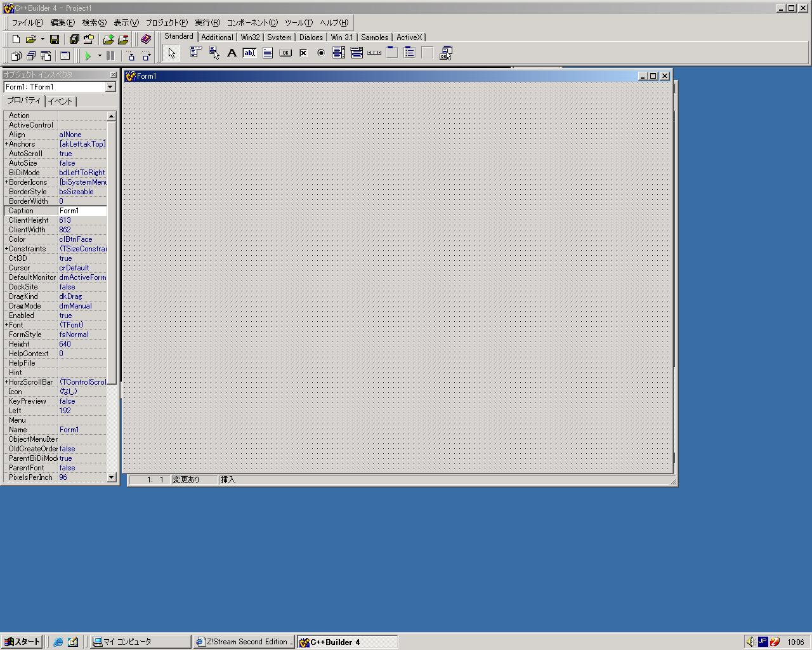Select the ActionList component icon

(446, 53)
